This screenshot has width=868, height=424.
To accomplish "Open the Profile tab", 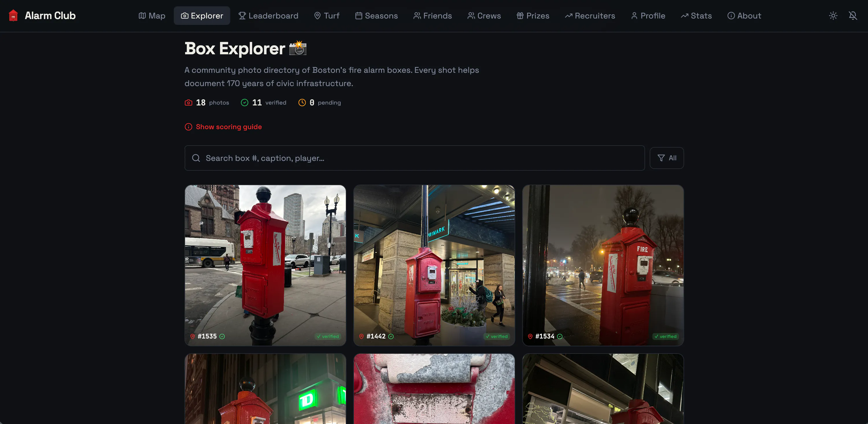I will pyautogui.click(x=648, y=16).
